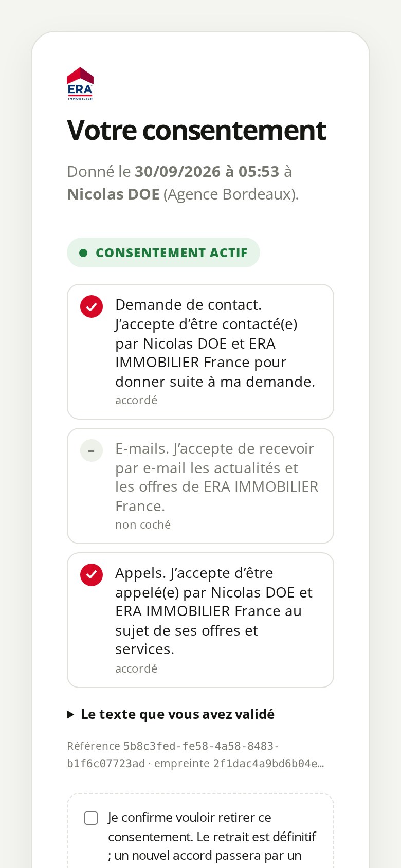
Task: Click the disclosure triangle before 'Le texte'
Action: click(x=71, y=715)
